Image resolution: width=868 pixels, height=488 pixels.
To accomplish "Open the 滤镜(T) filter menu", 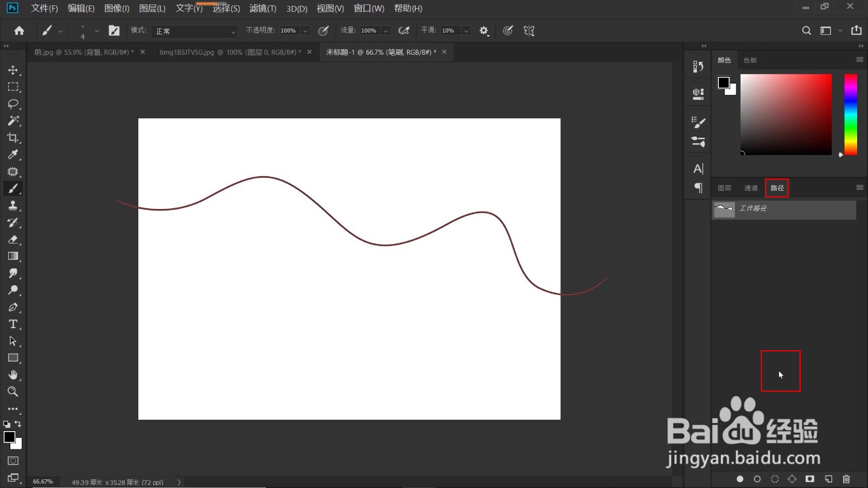I will click(263, 9).
